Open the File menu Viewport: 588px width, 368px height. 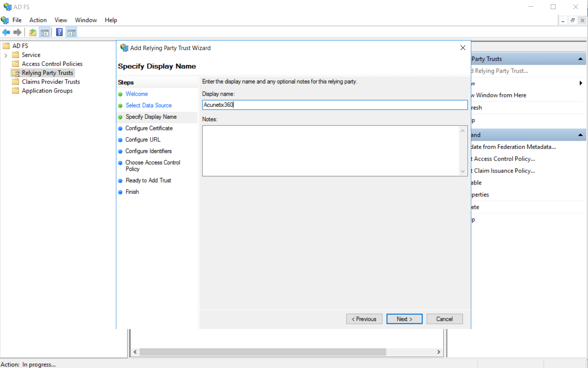pos(17,20)
